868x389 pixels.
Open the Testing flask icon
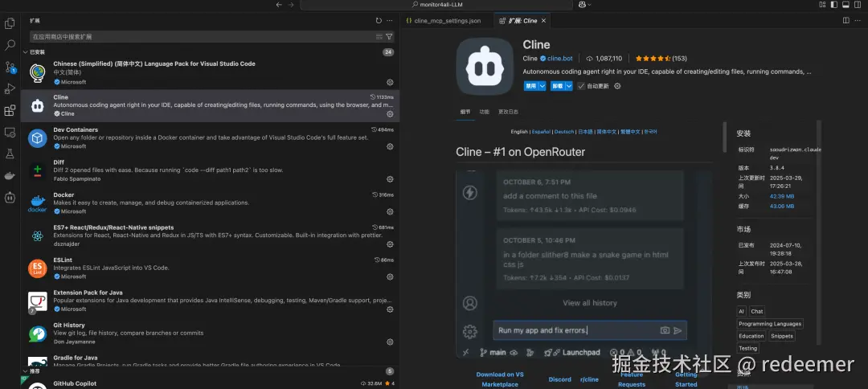click(10, 154)
